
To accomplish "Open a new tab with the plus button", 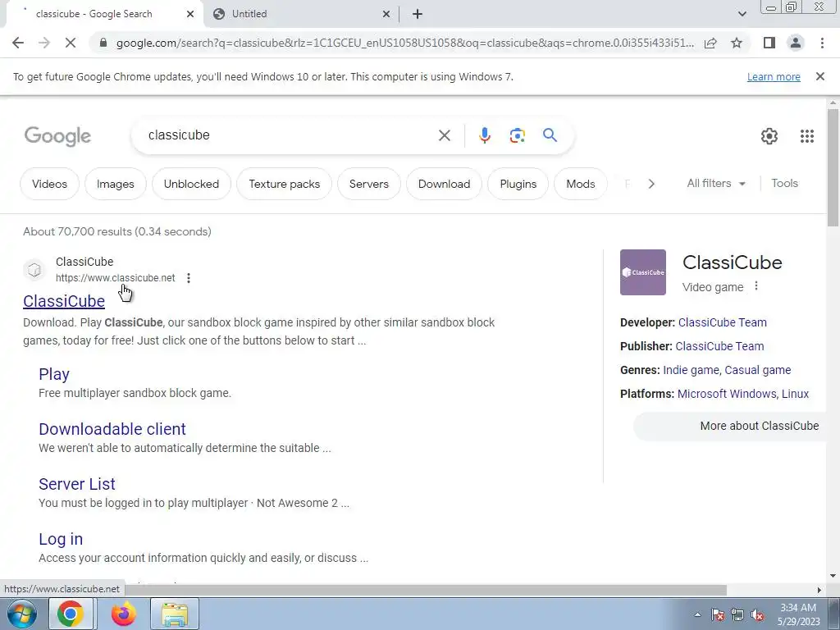I will click(418, 14).
